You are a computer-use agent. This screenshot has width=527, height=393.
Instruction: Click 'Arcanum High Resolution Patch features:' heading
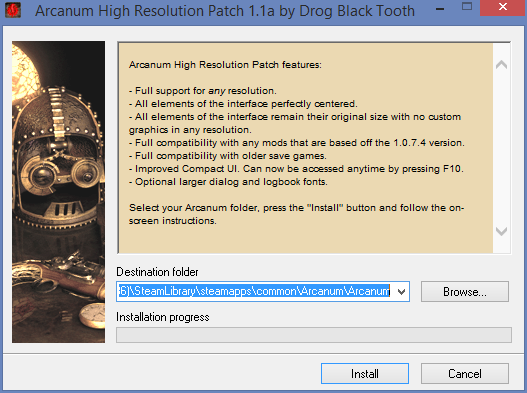click(225, 65)
